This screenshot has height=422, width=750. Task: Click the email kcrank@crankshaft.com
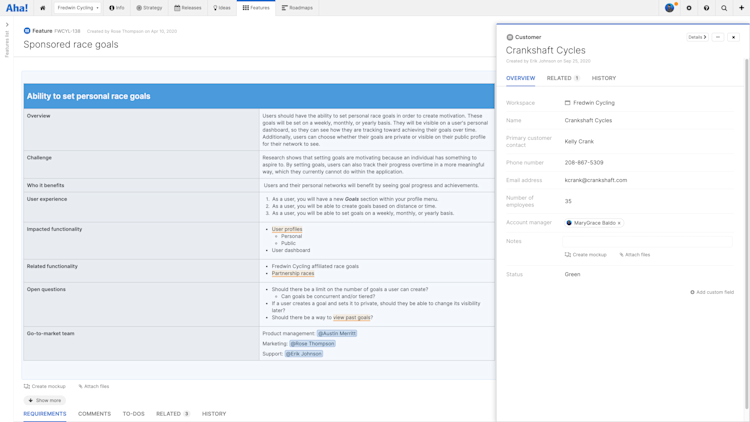[596, 180]
